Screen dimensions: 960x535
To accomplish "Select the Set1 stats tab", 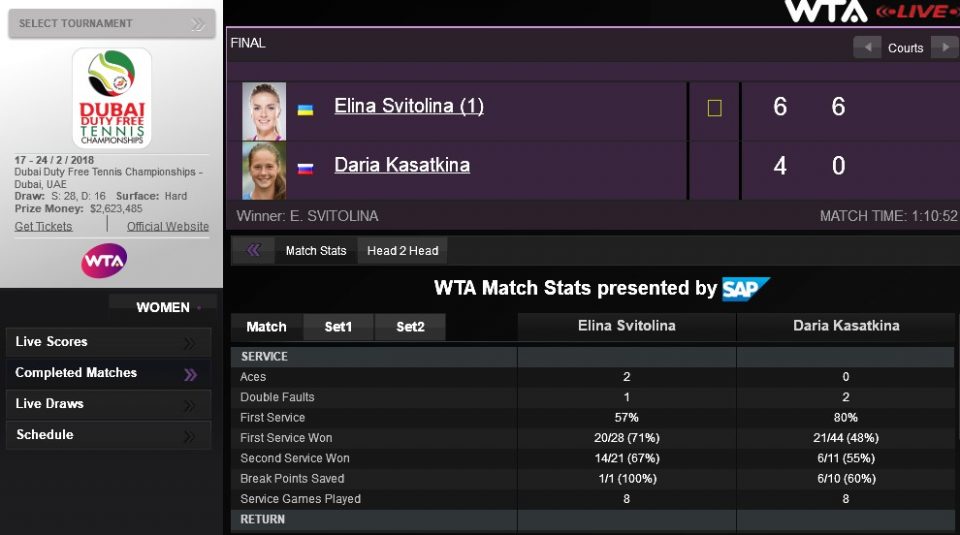I will 339,327.
